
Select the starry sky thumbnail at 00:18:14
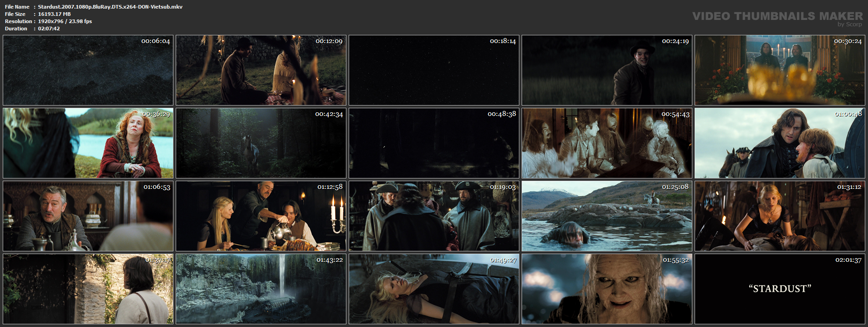point(434,70)
